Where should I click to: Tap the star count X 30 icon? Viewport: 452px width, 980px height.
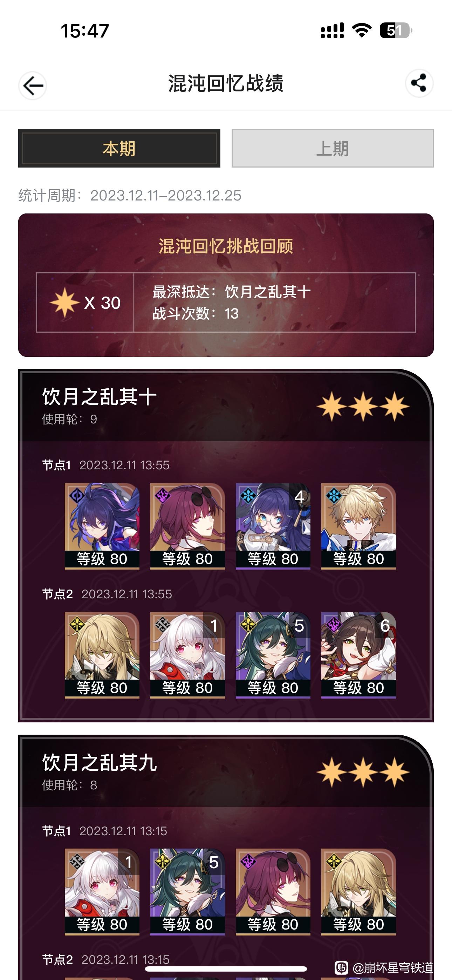click(x=85, y=303)
